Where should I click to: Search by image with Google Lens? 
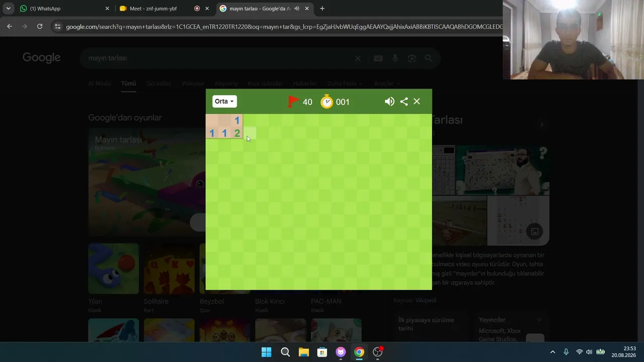click(412, 58)
